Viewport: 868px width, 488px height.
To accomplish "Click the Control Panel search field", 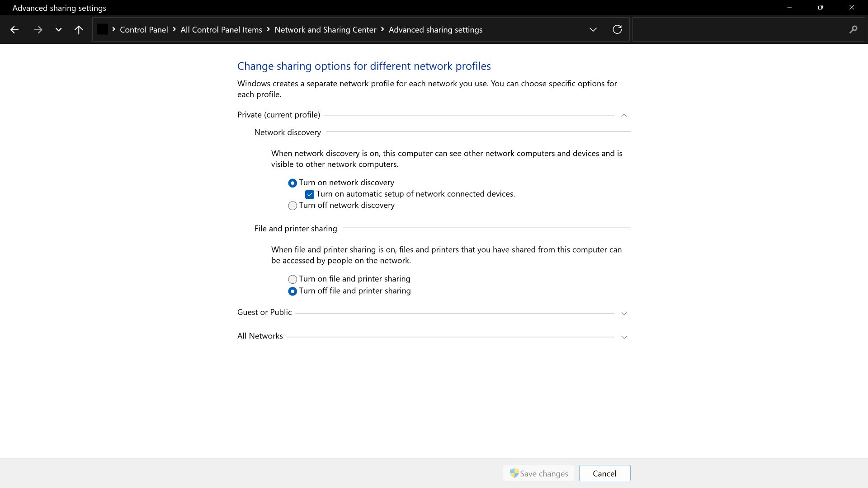I will tap(749, 29).
